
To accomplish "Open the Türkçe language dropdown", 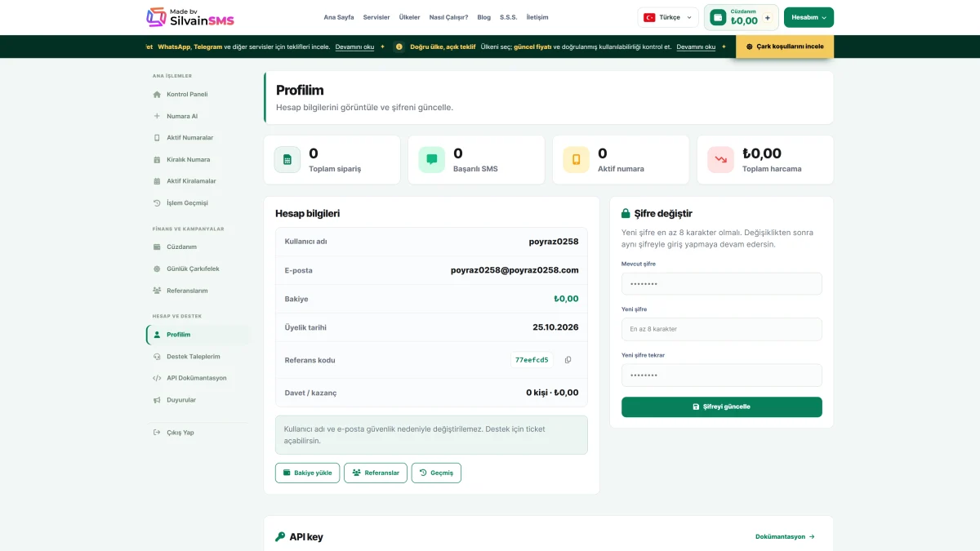I will click(x=668, y=17).
